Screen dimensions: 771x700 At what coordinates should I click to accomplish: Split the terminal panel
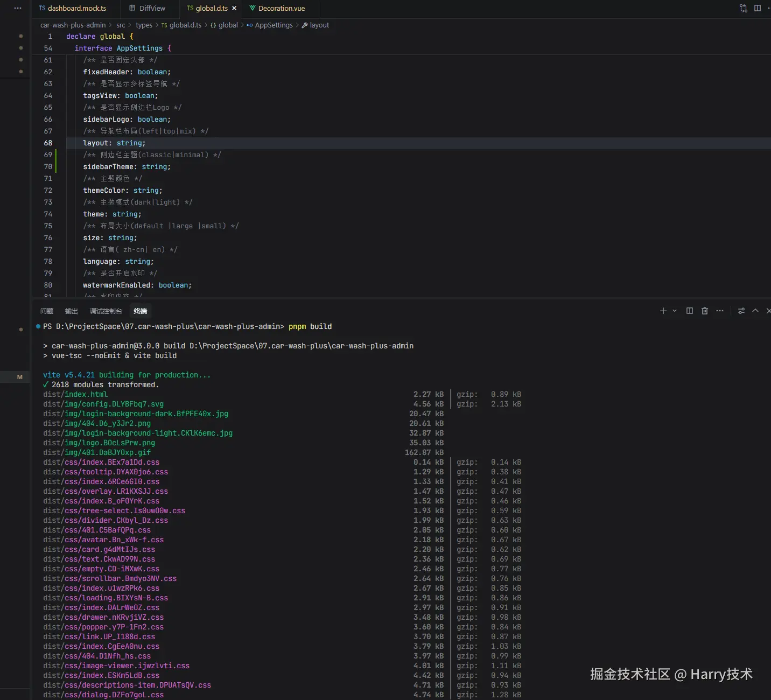[x=690, y=311]
